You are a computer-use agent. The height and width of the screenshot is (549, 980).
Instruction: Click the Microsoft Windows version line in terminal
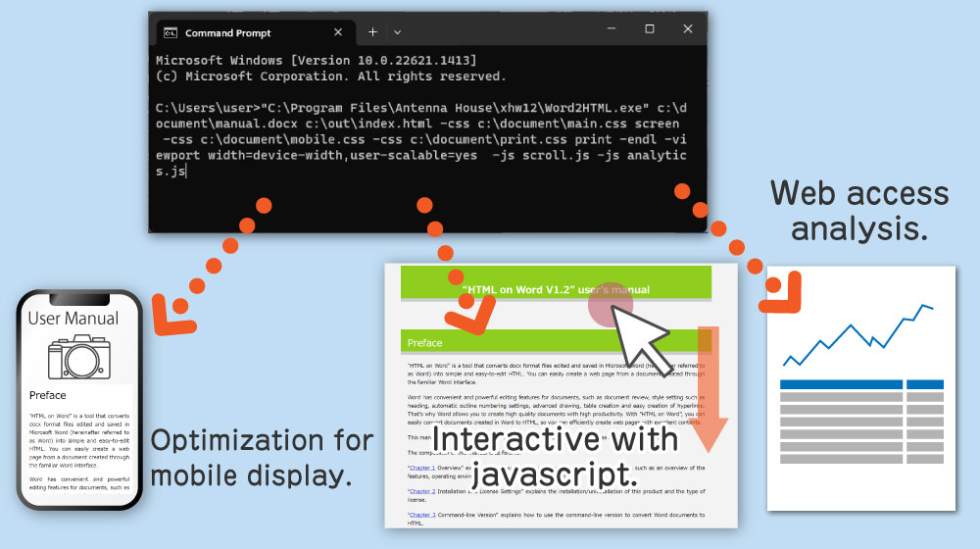coord(316,61)
